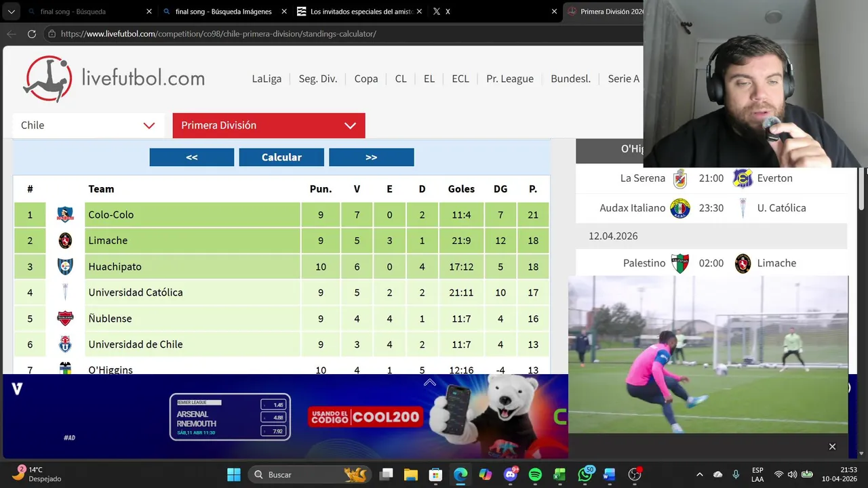Open Copa in the site navigation
The width and height of the screenshot is (868, 488).
(x=366, y=79)
